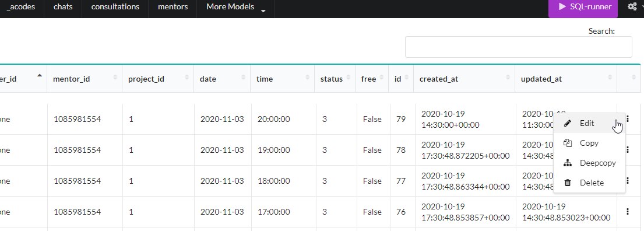The height and width of the screenshot is (231, 644).
Task: Click the trash icon beside Delete
Action: click(x=568, y=183)
